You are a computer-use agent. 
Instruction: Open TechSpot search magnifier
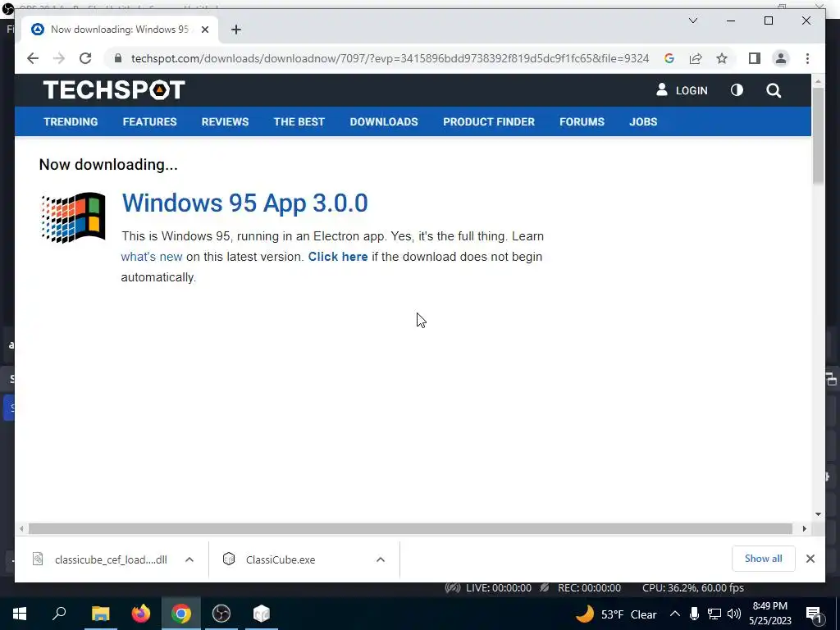(774, 90)
